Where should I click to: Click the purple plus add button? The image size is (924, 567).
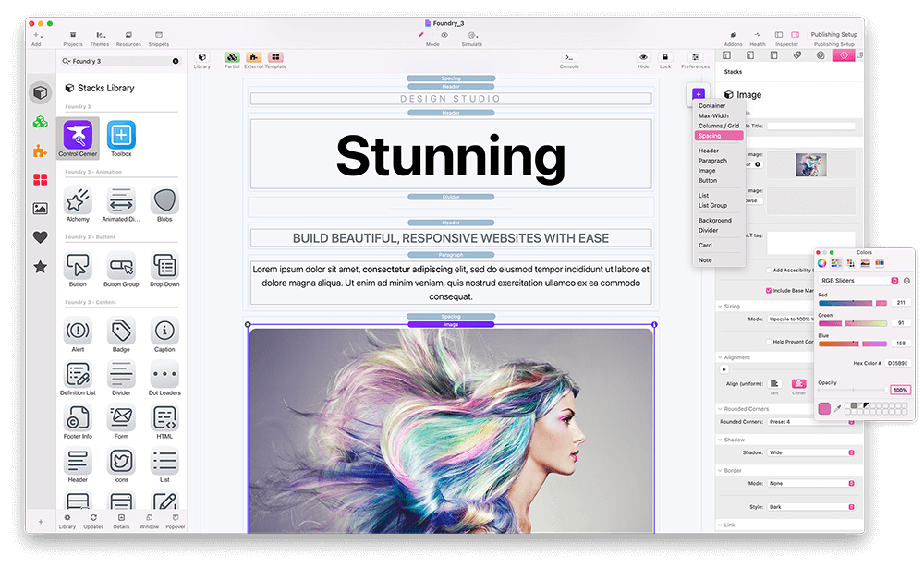pyautogui.click(x=699, y=94)
